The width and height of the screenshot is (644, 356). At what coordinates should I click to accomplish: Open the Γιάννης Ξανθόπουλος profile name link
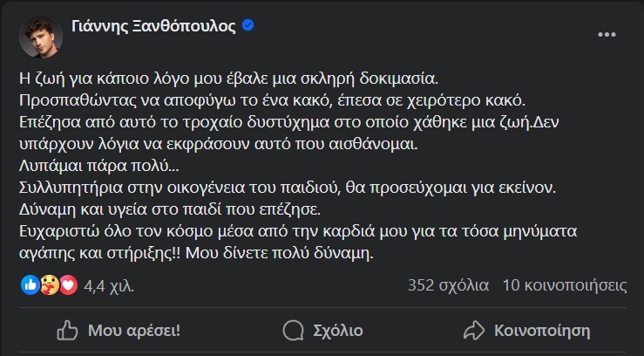pyautogui.click(x=149, y=25)
